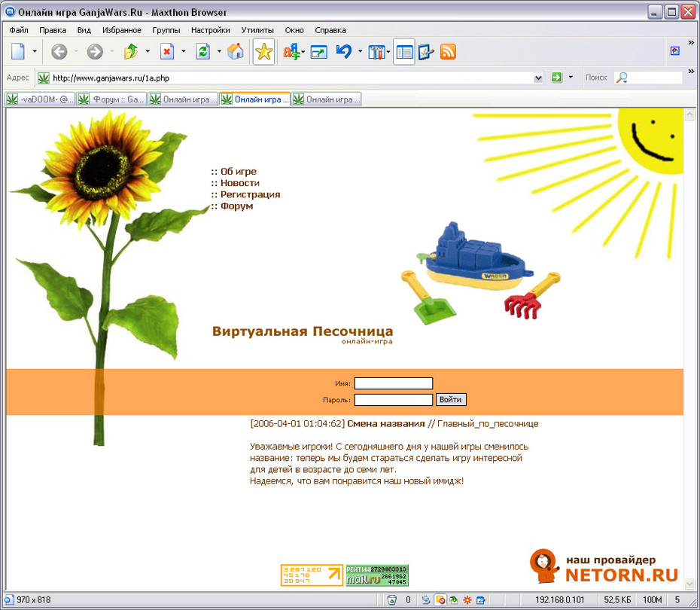This screenshot has width=700, height=610.
Task: Open the address bar history dropdown
Action: (x=538, y=78)
